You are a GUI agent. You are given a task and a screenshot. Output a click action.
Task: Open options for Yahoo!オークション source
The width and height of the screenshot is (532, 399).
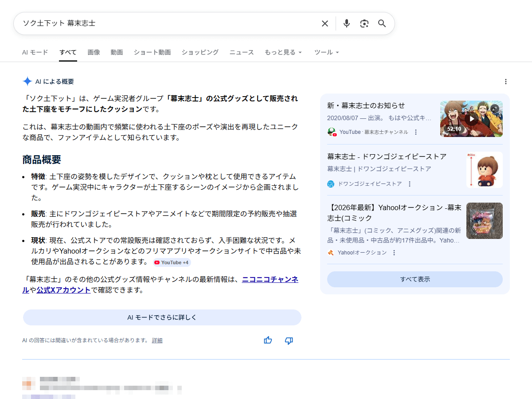394,253
